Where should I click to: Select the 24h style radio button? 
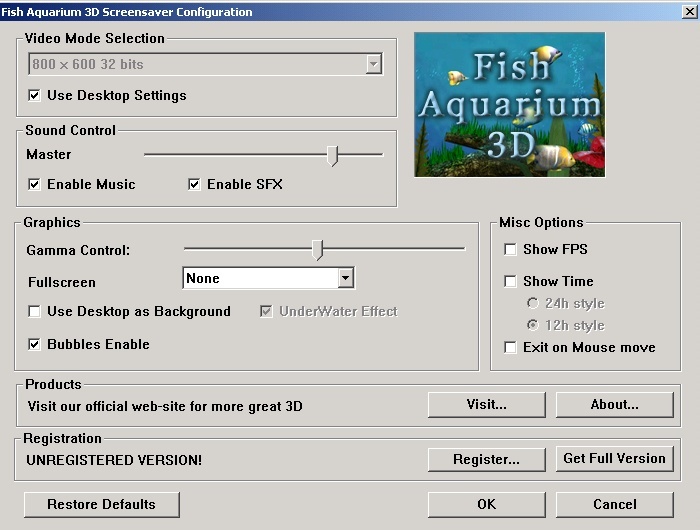pos(533,303)
